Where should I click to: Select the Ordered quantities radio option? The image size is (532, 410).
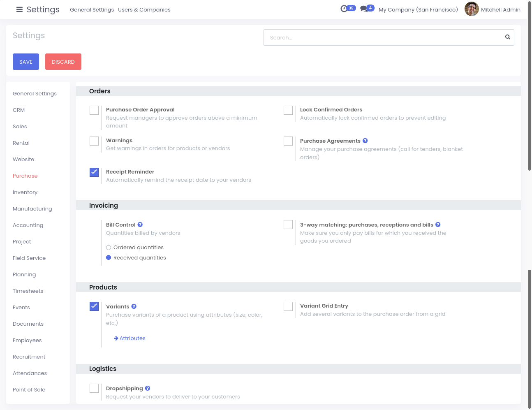point(109,248)
